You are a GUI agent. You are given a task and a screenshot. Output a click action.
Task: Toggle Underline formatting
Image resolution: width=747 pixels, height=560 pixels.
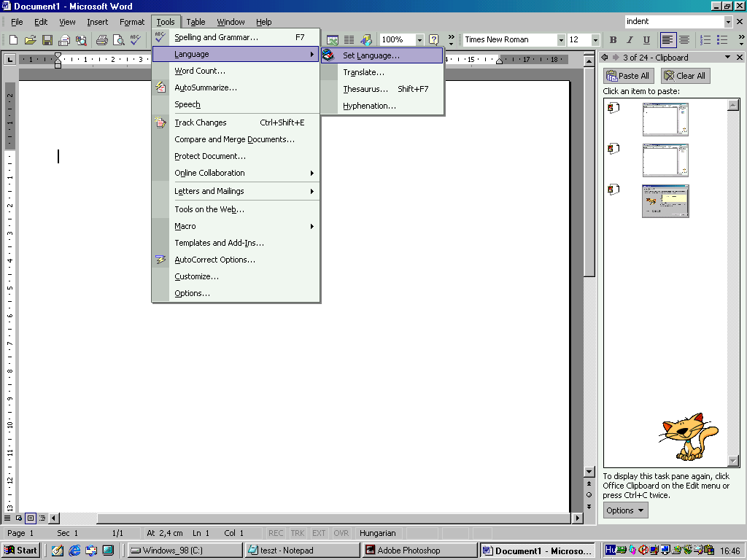[x=646, y=40]
